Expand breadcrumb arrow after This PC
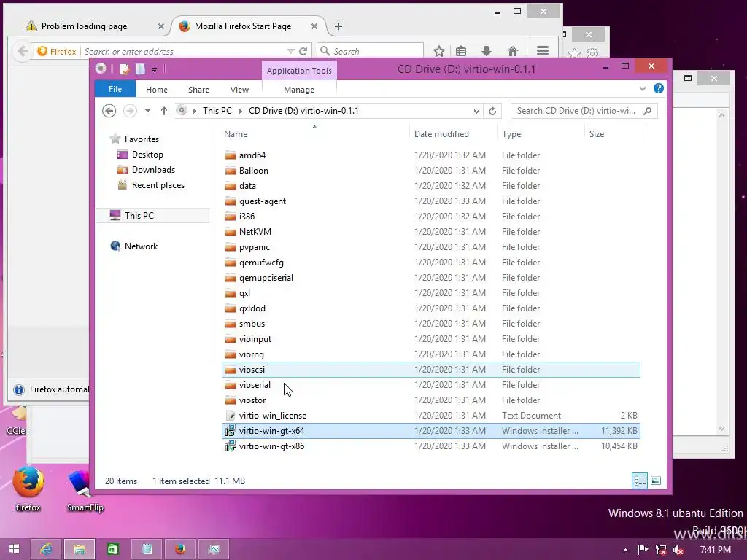This screenshot has width=747, height=560. click(240, 111)
